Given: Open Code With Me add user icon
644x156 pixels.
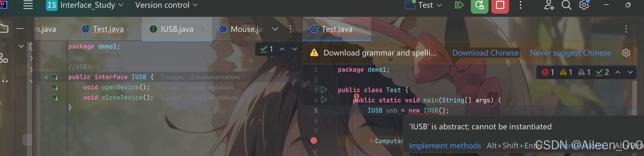Looking at the screenshot, I should click(x=549, y=5).
